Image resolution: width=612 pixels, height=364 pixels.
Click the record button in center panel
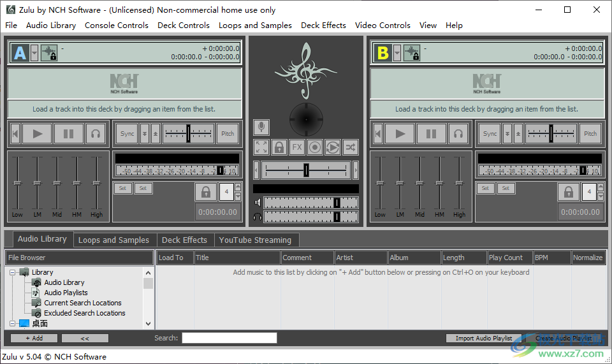click(x=315, y=147)
